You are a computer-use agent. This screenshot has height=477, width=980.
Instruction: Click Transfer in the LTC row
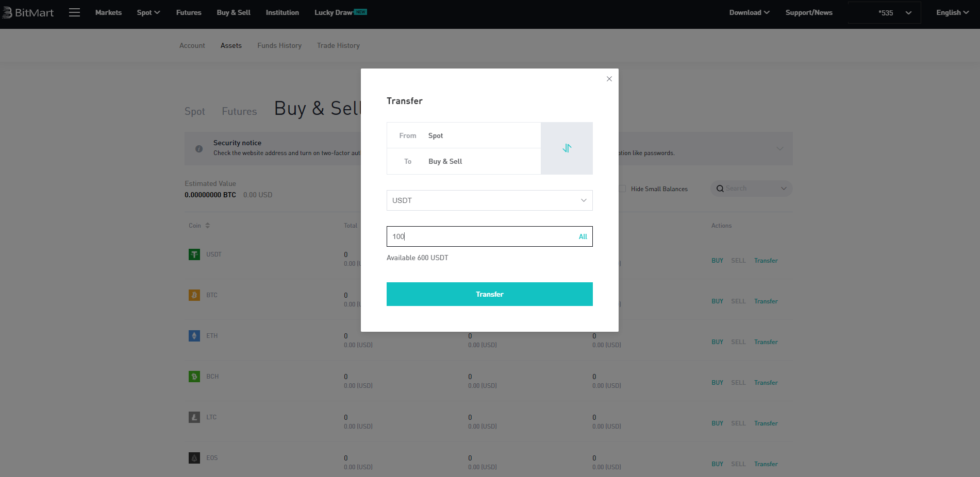pos(766,423)
